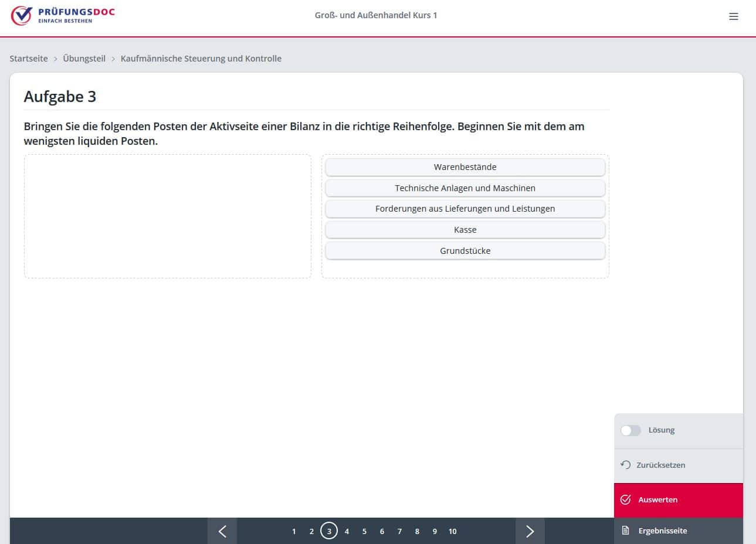Viewport: 756px width, 544px height.
Task: Click the Zurücksetzen reset icon
Action: (625, 465)
